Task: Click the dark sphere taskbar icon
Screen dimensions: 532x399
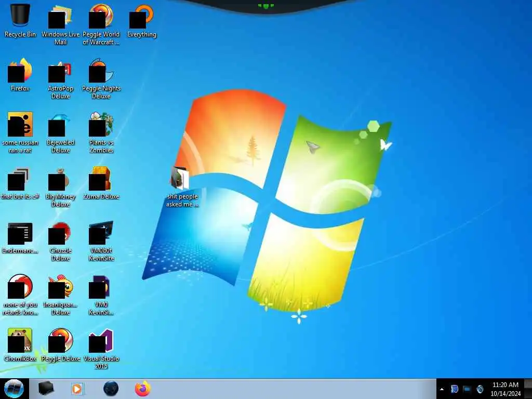Action: click(x=111, y=389)
